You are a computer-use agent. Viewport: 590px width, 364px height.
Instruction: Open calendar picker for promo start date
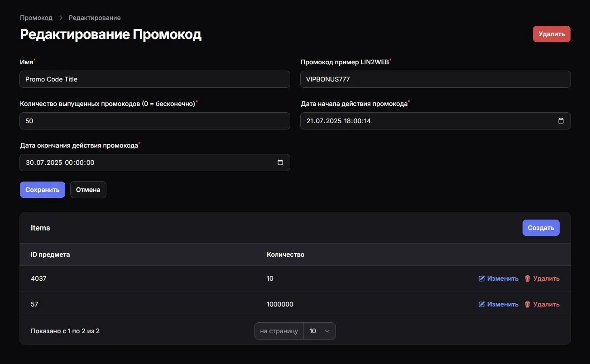pyautogui.click(x=561, y=121)
